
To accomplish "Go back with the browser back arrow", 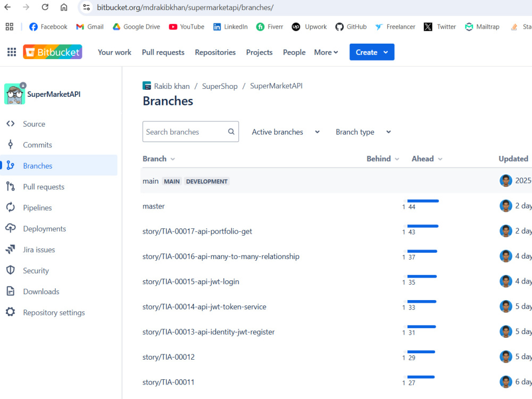I will pos(7,7).
